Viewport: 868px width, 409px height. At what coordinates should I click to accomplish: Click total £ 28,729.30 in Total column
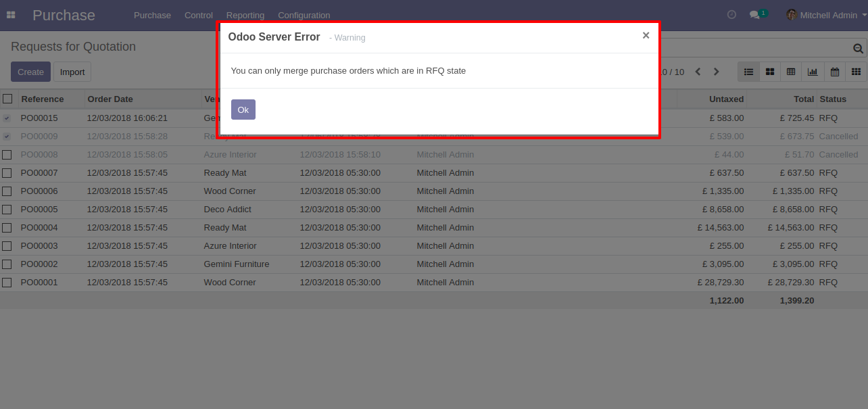pyautogui.click(x=791, y=282)
